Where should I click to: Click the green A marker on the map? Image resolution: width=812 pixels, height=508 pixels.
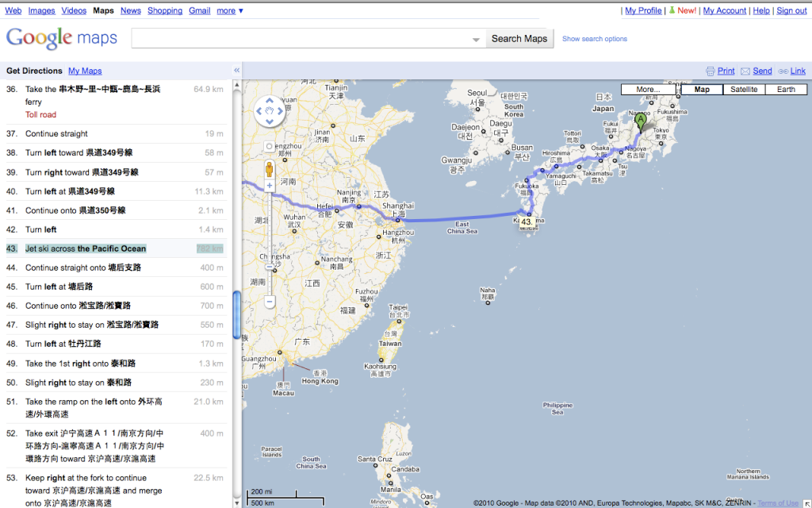point(641,123)
